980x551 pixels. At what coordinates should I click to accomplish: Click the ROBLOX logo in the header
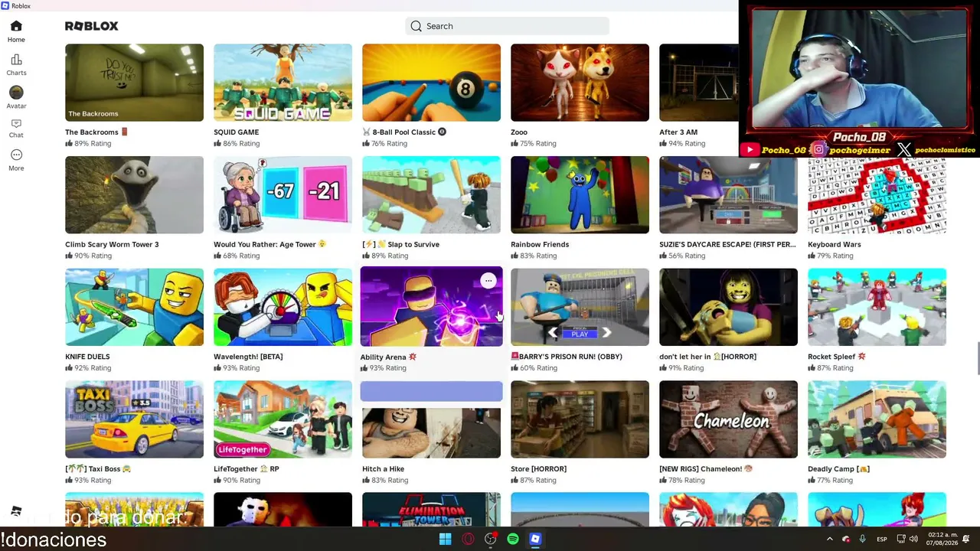coord(92,26)
